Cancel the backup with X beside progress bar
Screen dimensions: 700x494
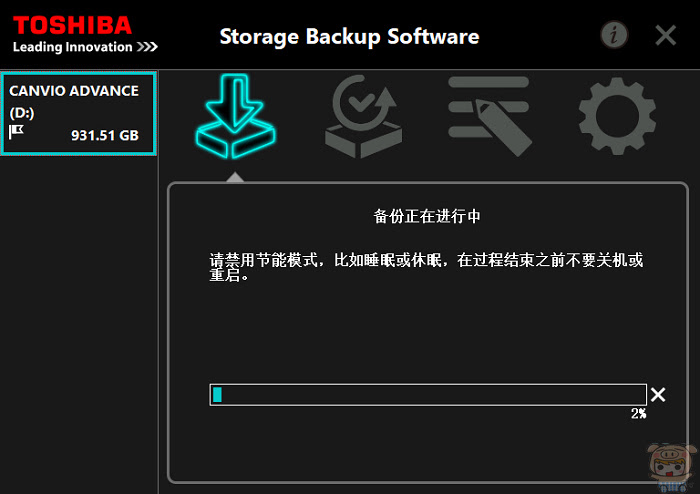click(x=658, y=394)
